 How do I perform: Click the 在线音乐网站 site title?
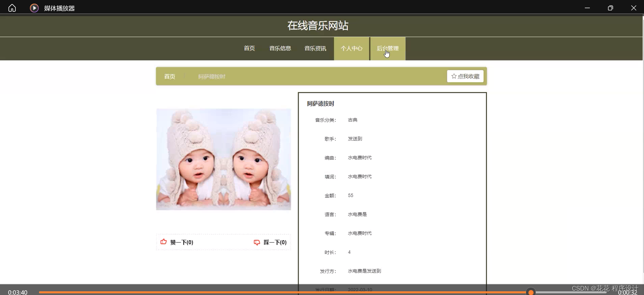tap(318, 26)
